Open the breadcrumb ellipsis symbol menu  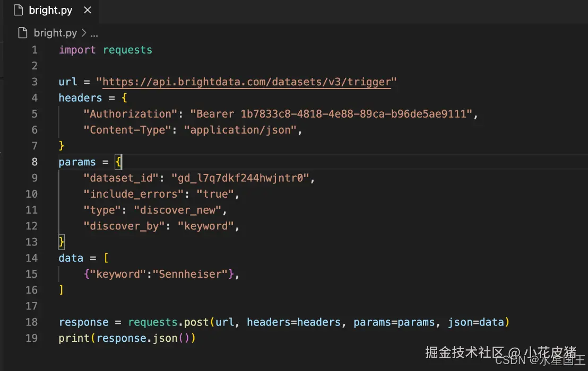click(x=94, y=34)
